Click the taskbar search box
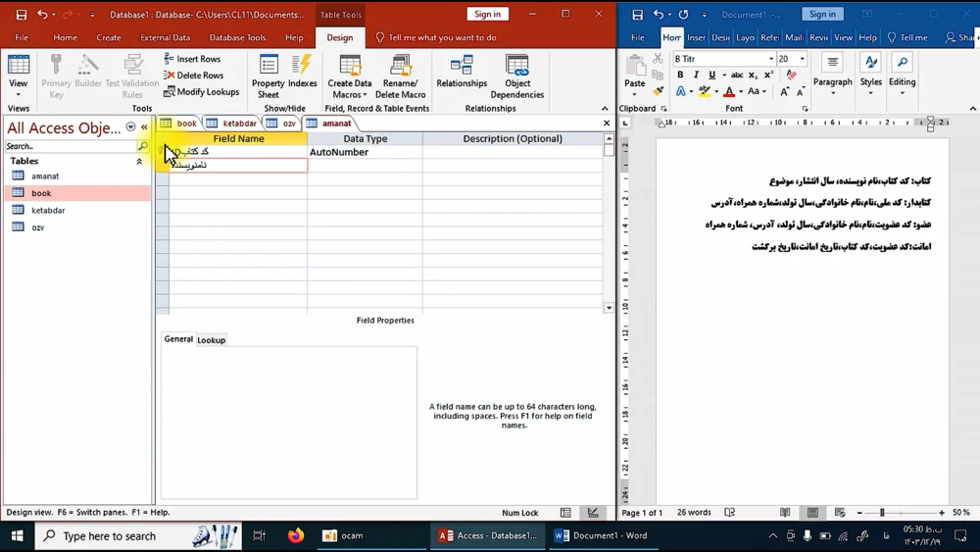 coord(138,535)
